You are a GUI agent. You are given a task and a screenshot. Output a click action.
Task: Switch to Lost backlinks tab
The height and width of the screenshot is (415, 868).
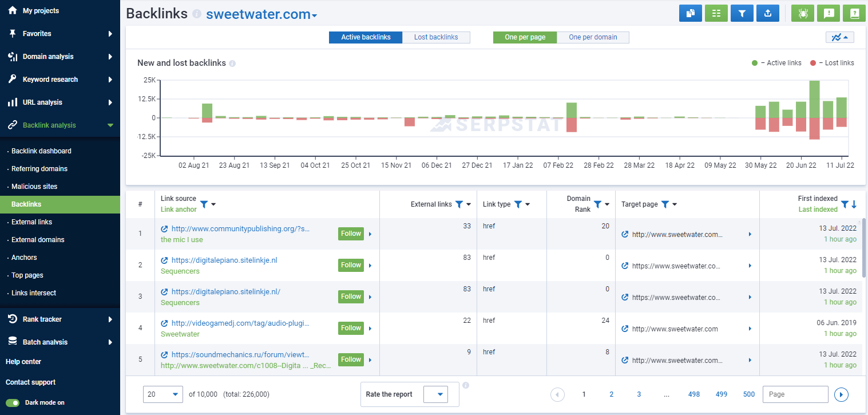[436, 37]
